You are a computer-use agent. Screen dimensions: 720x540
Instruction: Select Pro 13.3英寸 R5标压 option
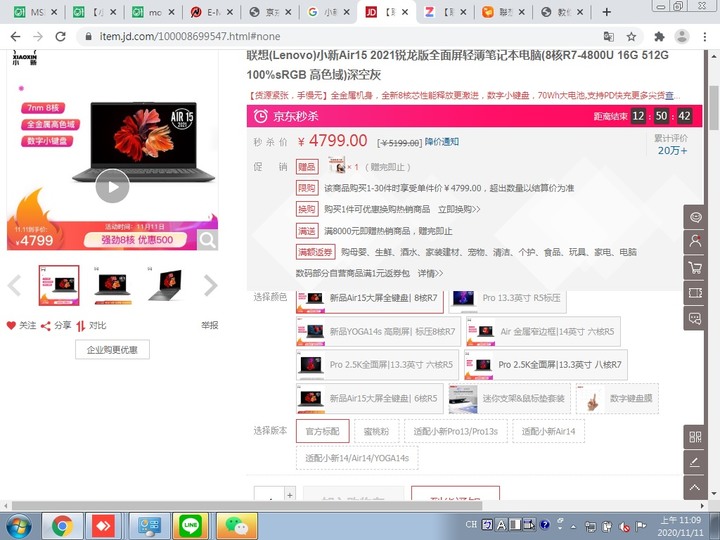click(x=507, y=301)
